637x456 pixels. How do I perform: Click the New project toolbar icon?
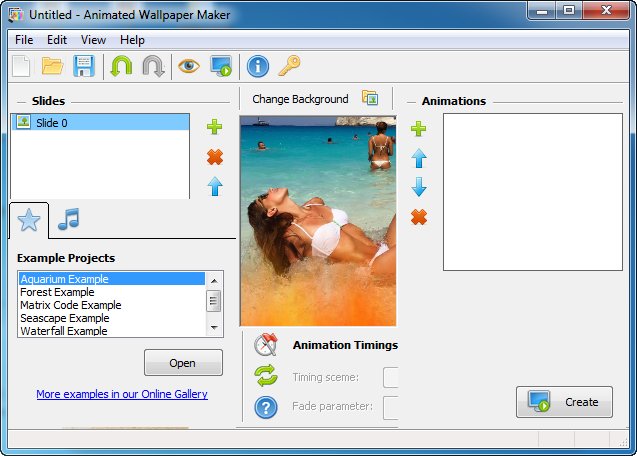pyautogui.click(x=21, y=67)
